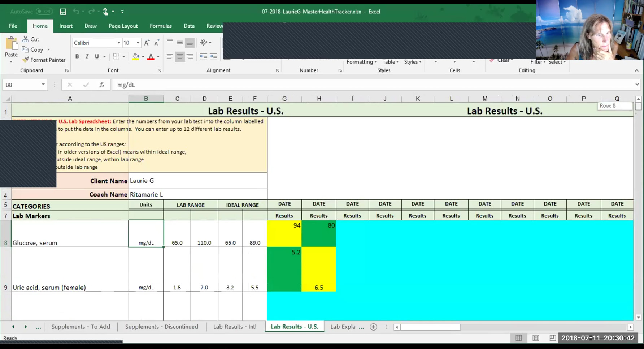Click the Insert Function fx icon

(102, 85)
